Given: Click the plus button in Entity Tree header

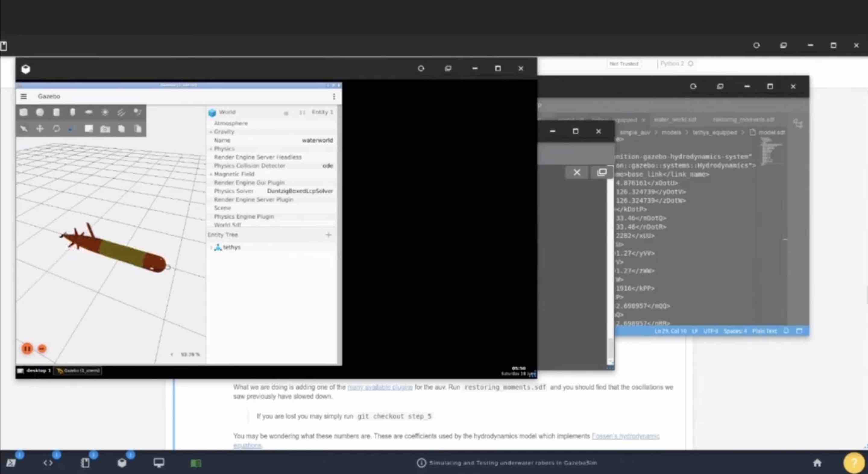Looking at the screenshot, I should [x=329, y=235].
